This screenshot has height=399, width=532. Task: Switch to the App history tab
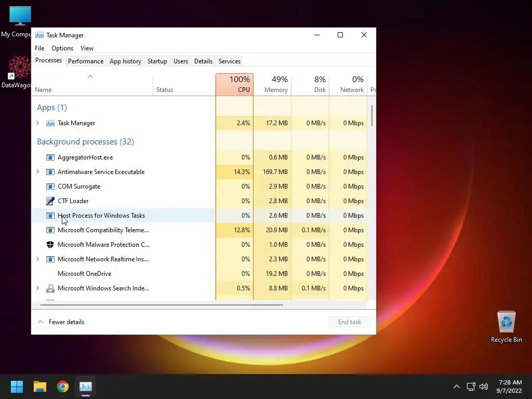(x=125, y=61)
